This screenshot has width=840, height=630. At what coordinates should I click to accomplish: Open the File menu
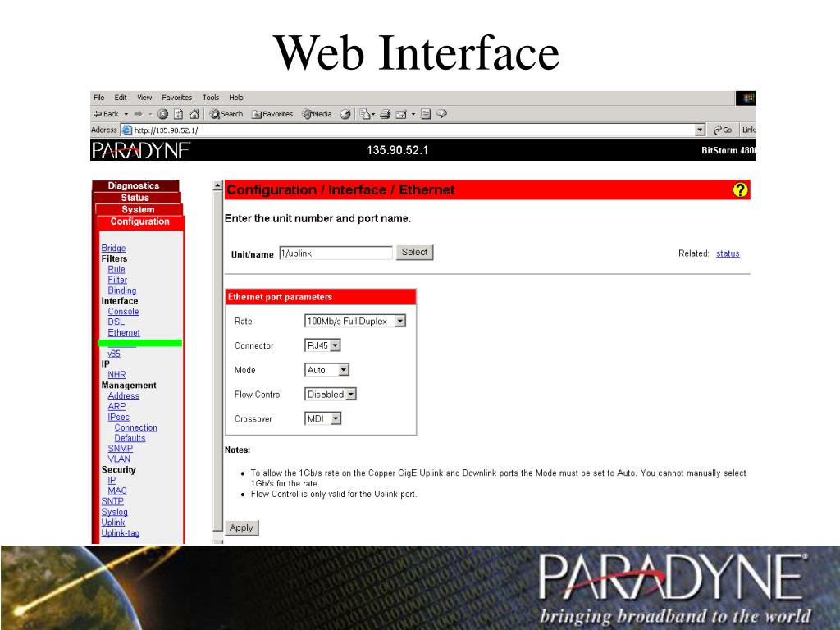pos(99,98)
